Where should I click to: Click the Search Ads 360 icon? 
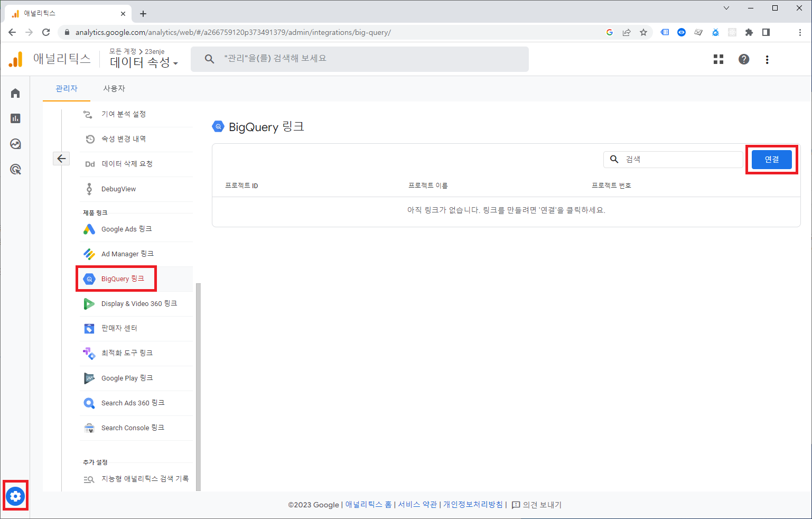pyautogui.click(x=89, y=403)
